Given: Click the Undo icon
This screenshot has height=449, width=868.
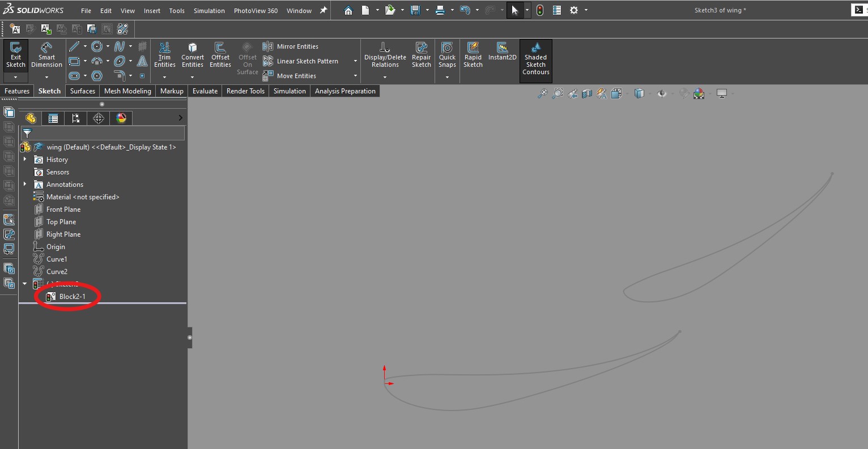Looking at the screenshot, I should pos(465,10).
